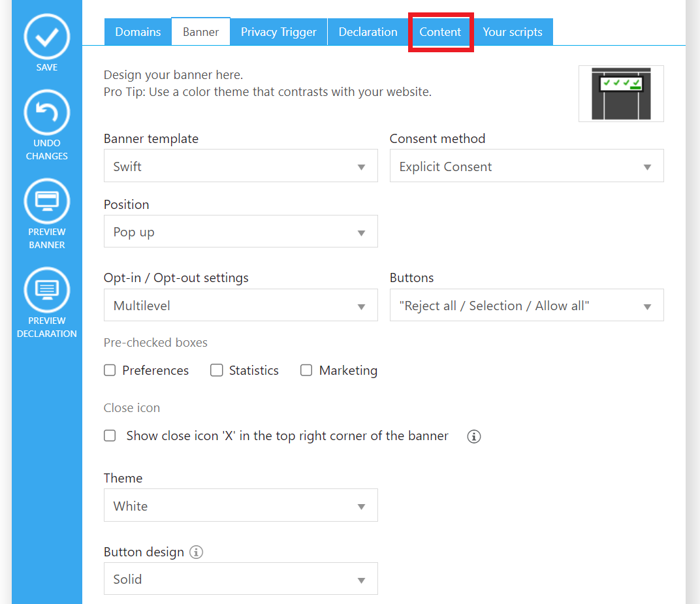Click the Save checkmark icon
Screen dimensions: 700x604
pyautogui.click(x=46, y=38)
